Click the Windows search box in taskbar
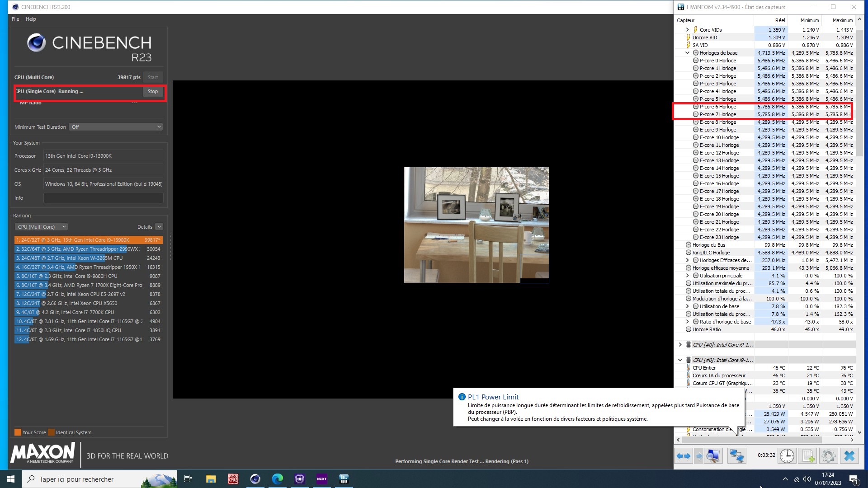868x488 pixels. [99, 479]
